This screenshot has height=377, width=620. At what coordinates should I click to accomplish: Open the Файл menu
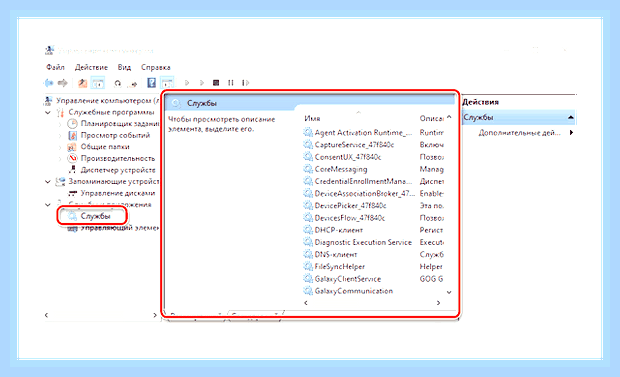coord(55,67)
